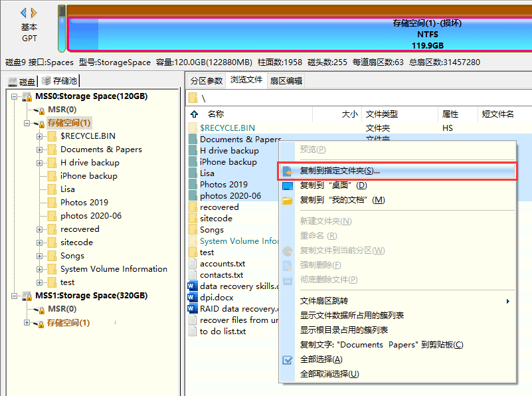The image size is (532, 396).
Task: Expand the $RECYCLE.BIN tree node
Action: (x=40, y=136)
